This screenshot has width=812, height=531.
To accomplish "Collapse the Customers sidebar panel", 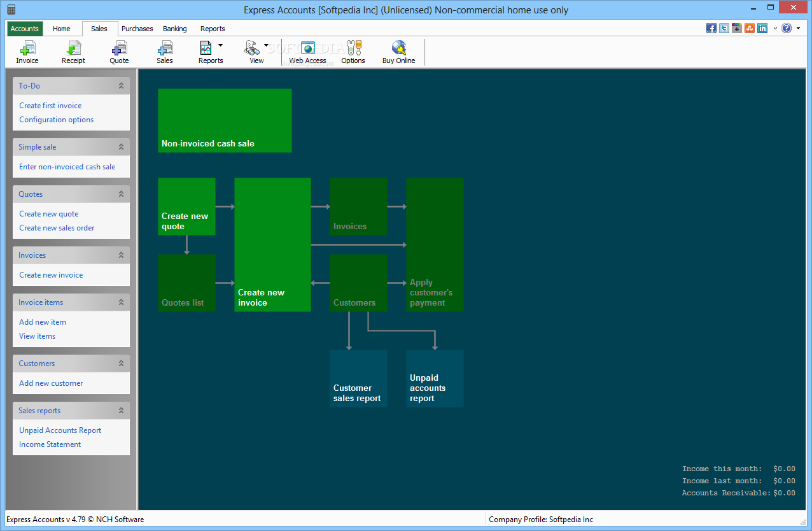I will (x=121, y=364).
